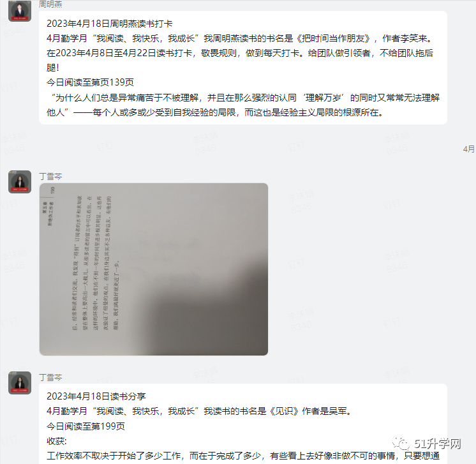Image resolution: width=476 pixels, height=464 pixels.
Task: Click 丁雪芩's avatar beside the book photo
Action: point(20,182)
